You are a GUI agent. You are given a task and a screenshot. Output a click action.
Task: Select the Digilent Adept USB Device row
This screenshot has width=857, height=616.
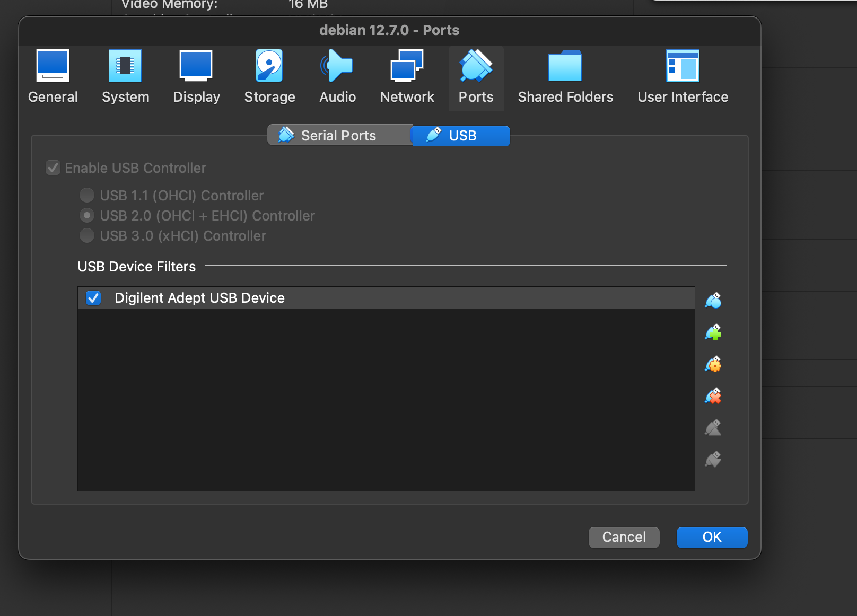(386, 298)
